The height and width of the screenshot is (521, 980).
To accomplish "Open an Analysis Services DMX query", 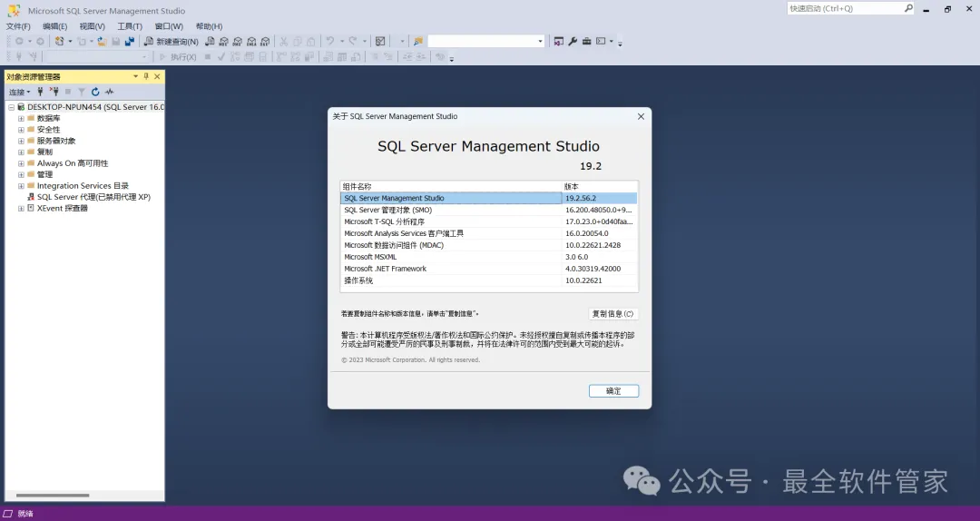I will tap(238, 41).
